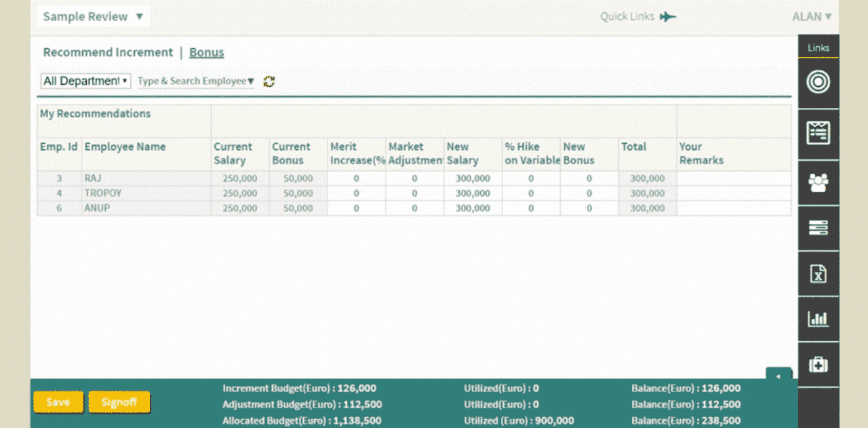Export to Excel using the spreadsheet icon
The height and width of the screenshot is (428, 868).
pos(818,273)
